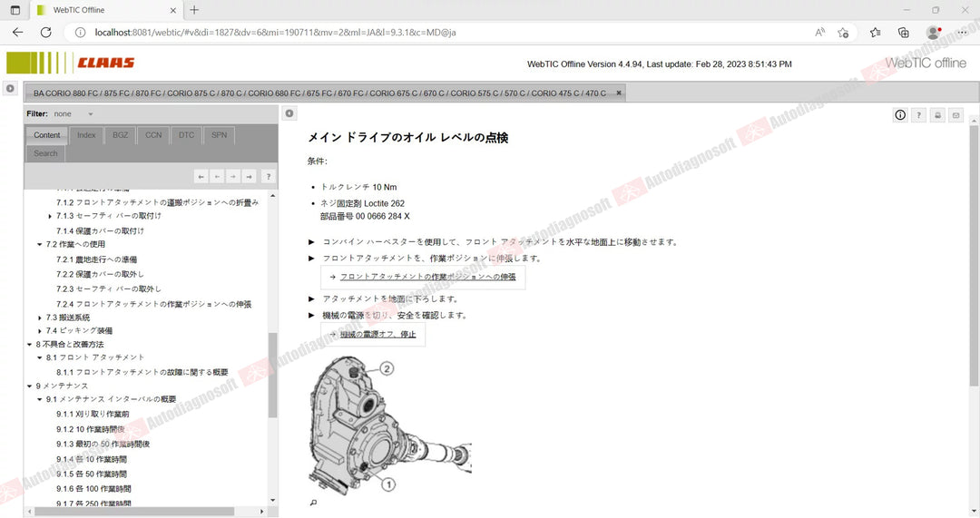
Task: Click tree scrollbar down arrow
Action: 272,500
